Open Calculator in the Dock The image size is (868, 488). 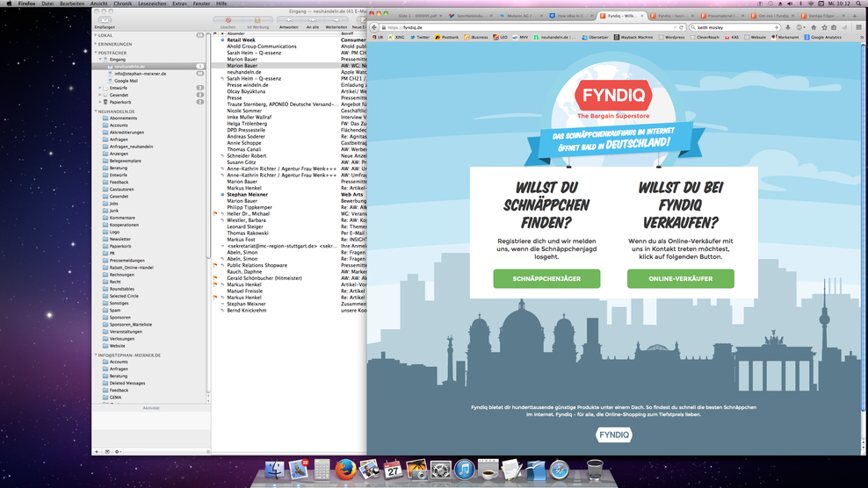pos(322,470)
